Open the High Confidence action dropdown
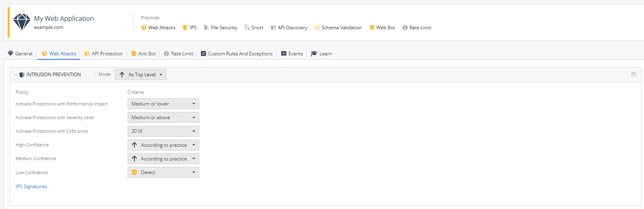The height and width of the screenshot is (209, 644). point(163,145)
